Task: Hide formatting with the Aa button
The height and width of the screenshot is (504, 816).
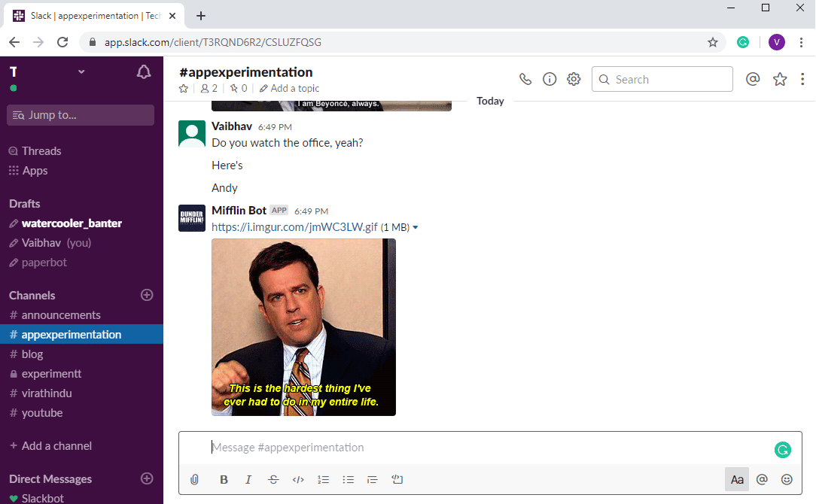Action: click(737, 480)
